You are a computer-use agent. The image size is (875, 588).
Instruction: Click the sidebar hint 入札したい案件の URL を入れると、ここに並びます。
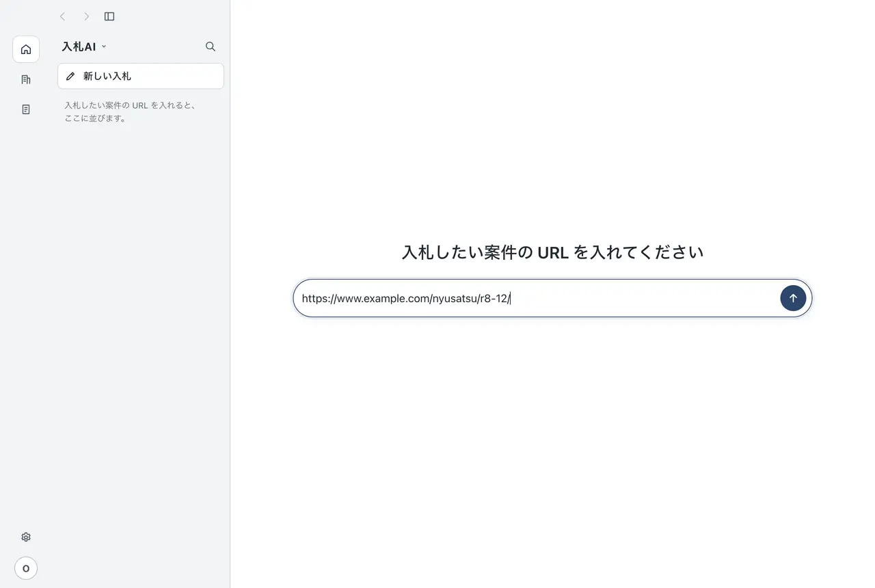131,111
